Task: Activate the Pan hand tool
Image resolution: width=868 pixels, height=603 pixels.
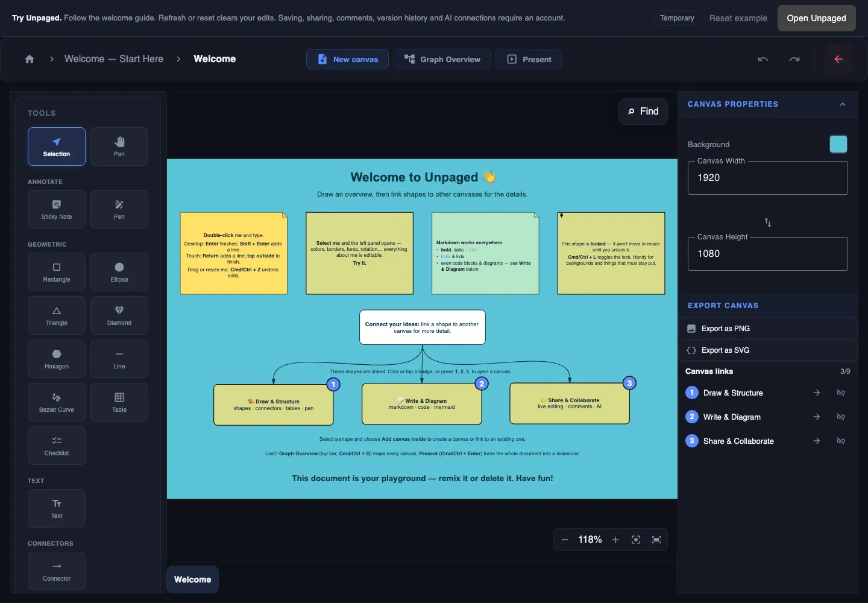Action: tap(119, 147)
